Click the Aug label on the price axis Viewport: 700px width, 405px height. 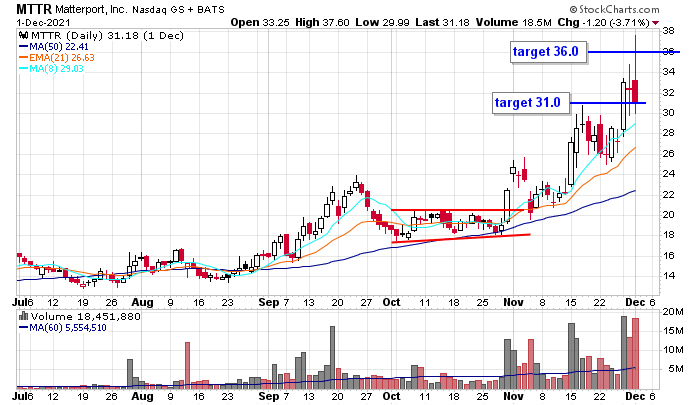142,302
